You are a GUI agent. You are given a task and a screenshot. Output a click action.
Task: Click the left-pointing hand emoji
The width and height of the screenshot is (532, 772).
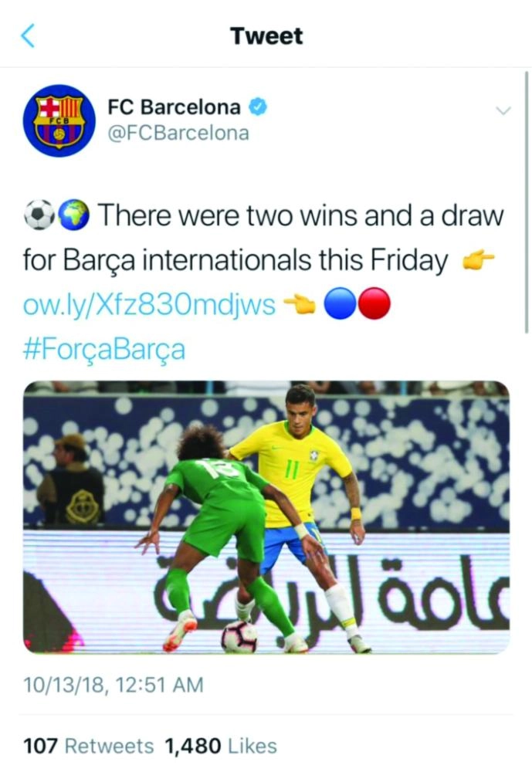tap(300, 304)
